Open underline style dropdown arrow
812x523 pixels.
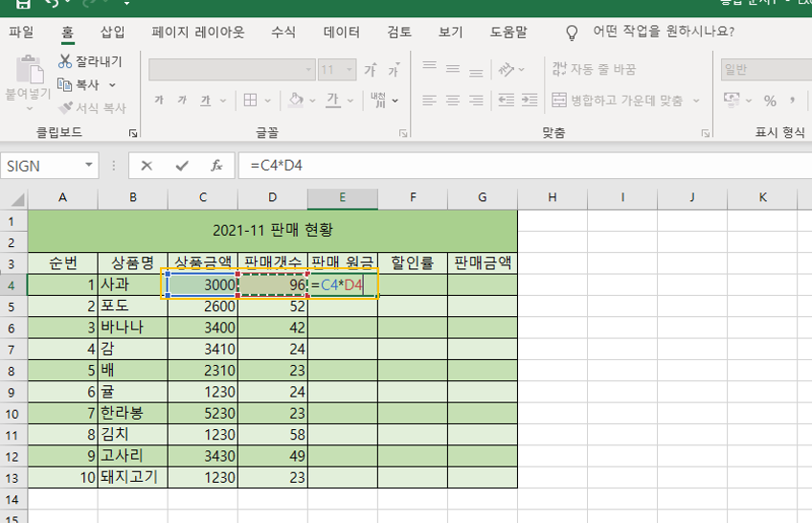[223, 101]
